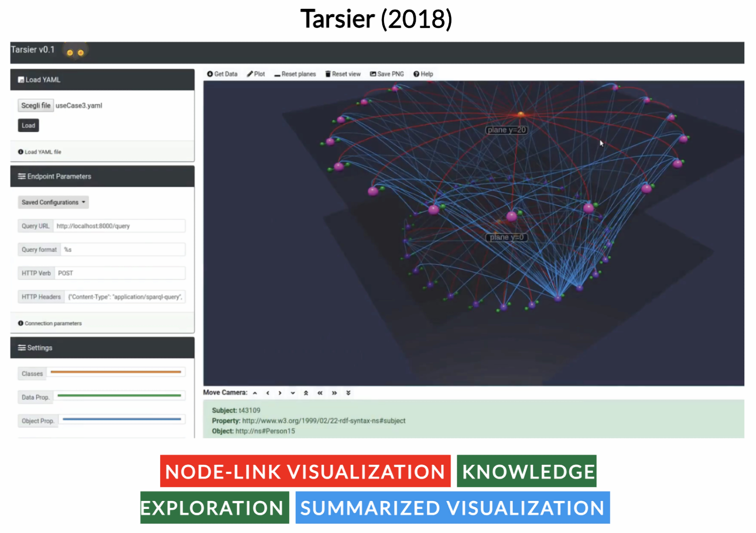Click Reset view trash icon button
The image size is (756, 533).
pos(343,74)
